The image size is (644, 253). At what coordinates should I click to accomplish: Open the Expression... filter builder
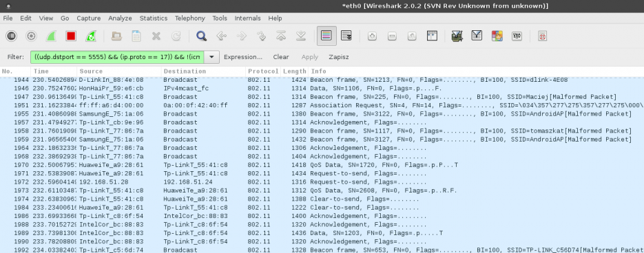(x=242, y=57)
